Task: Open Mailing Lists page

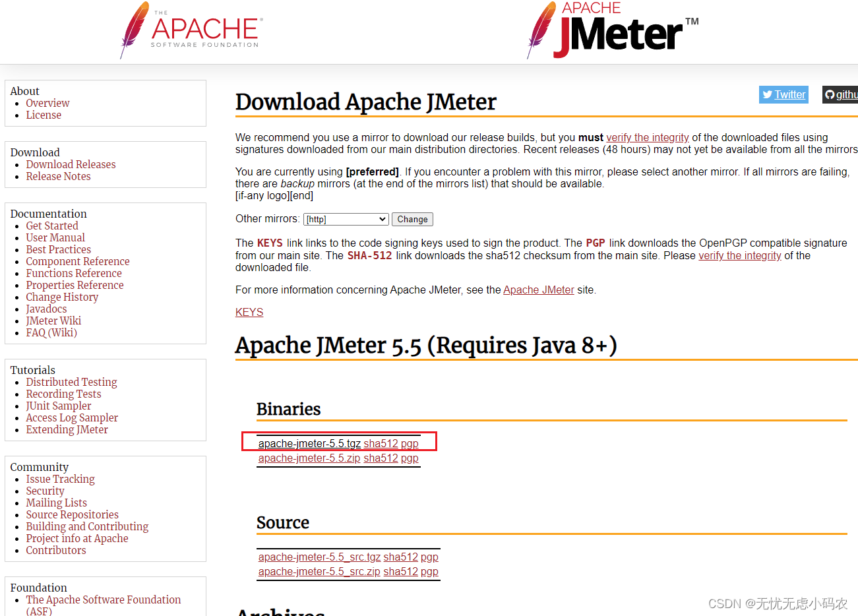Action: coord(56,503)
